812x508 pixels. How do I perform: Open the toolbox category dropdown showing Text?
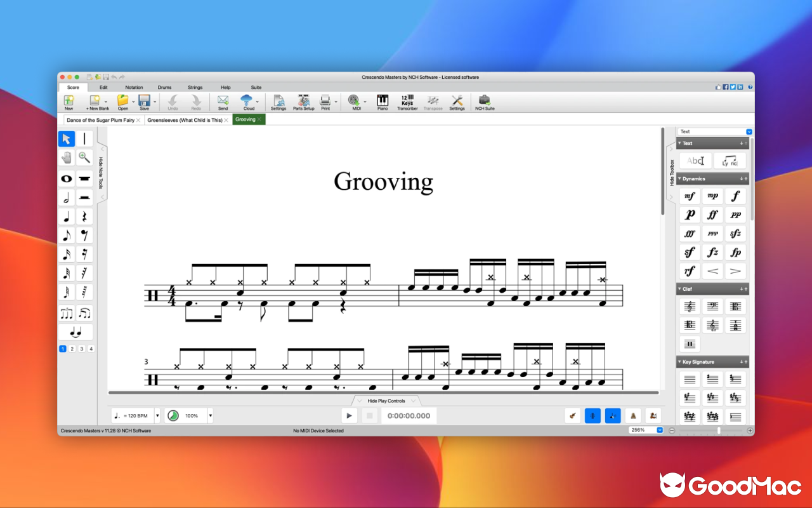coord(749,131)
